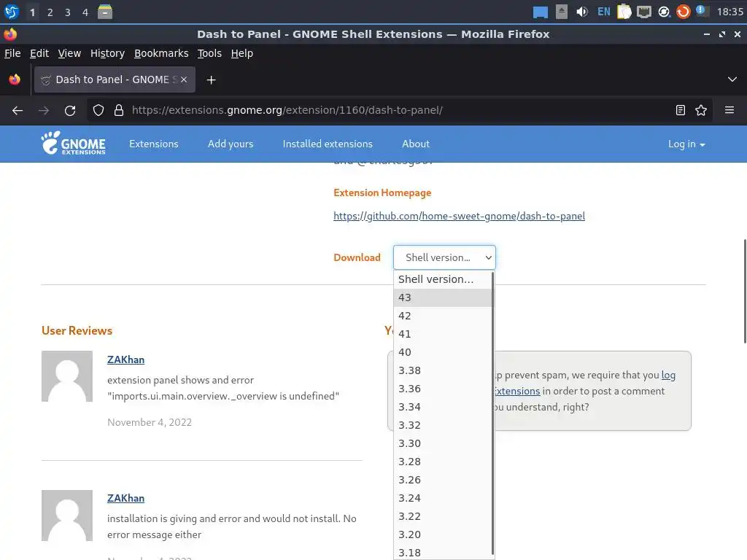Open the History menu

tap(107, 53)
